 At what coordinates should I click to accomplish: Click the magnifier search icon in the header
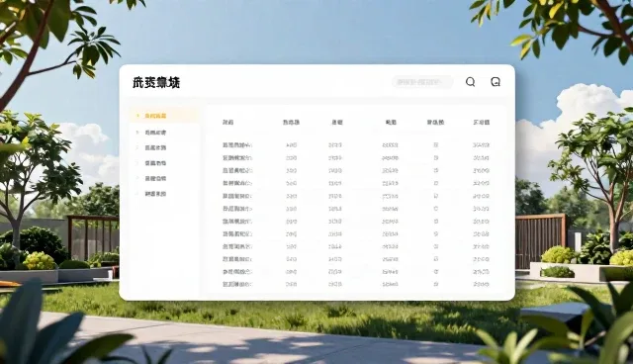click(471, 82)
